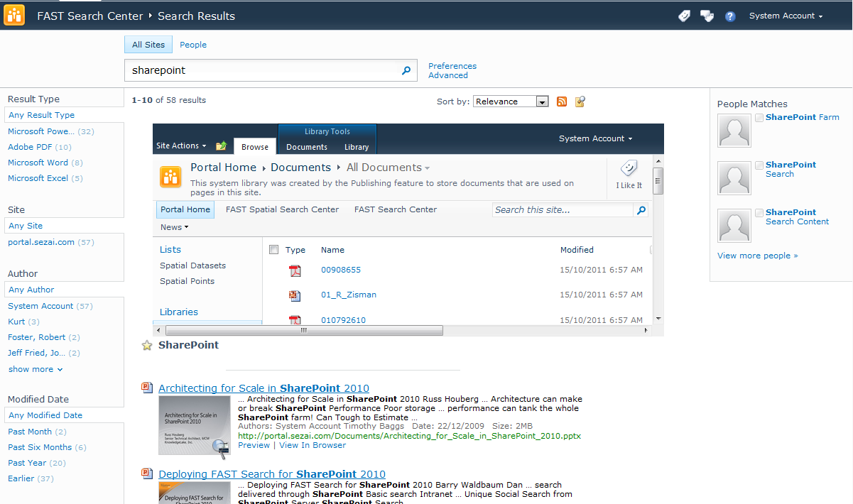Viewport: 853px width, 504px height.
Task: Click the preview horizontal scrollbar thumb
Action: 304,330
